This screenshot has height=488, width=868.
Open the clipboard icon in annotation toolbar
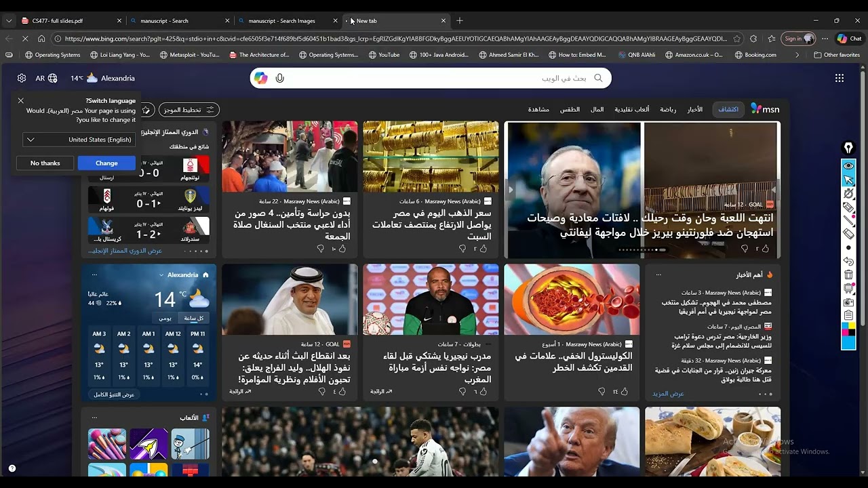point(848,315)
